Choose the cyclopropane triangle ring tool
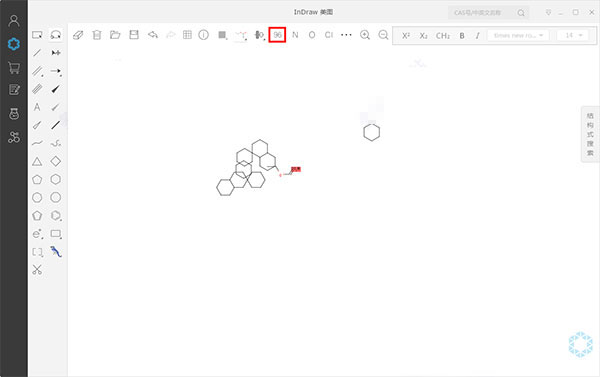Image resolution: width=600 pixels, height=377 pixels. [37, 161]
